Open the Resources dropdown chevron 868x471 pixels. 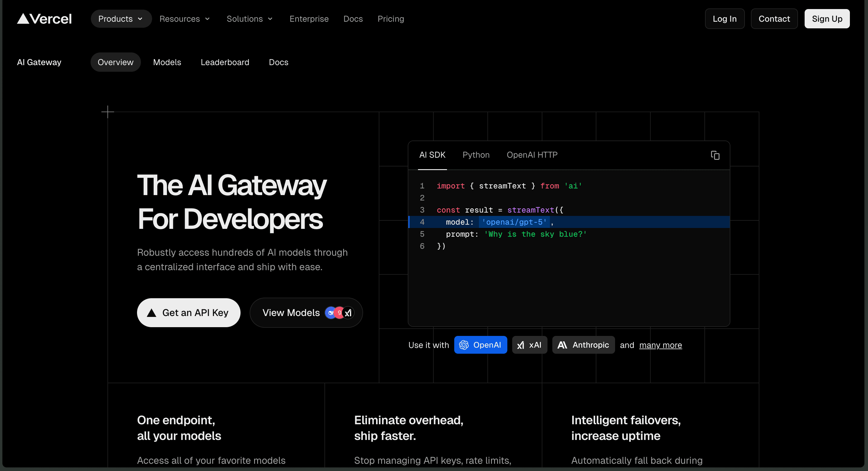(x=208, y=19)
